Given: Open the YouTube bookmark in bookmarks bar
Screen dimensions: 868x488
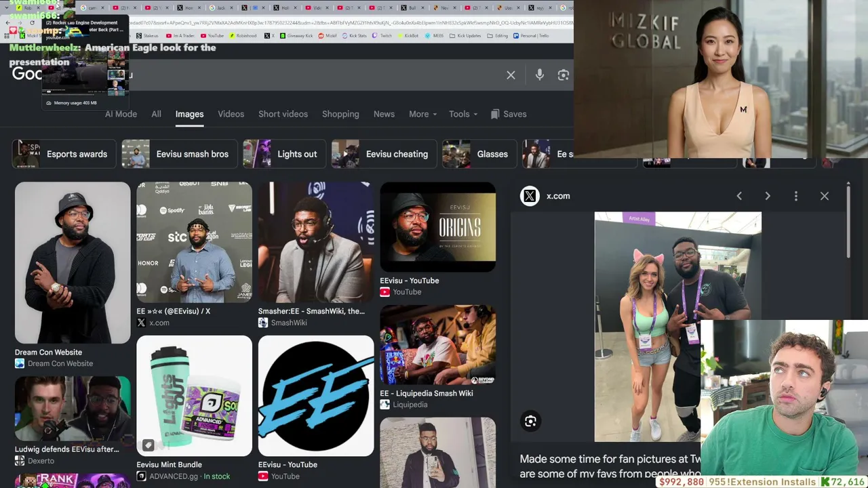Looking at the screenshot, I should [x=212, y=36].
